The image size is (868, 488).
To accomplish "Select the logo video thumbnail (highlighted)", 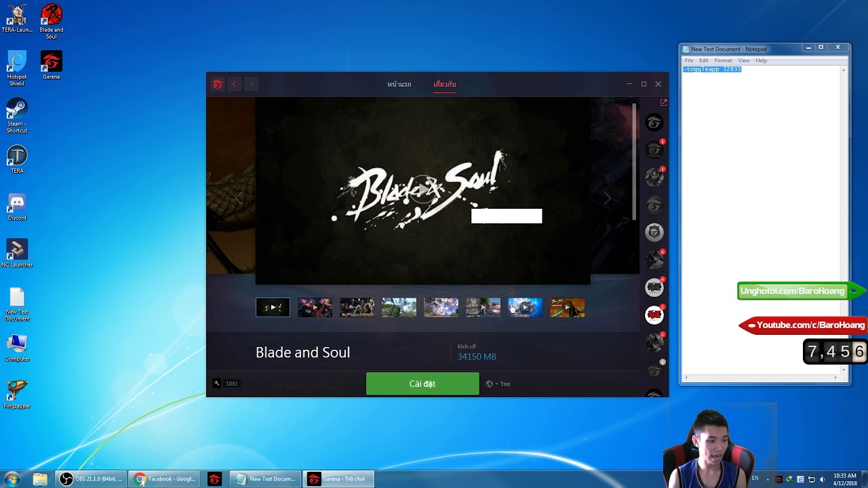I will tap(273, 308).
